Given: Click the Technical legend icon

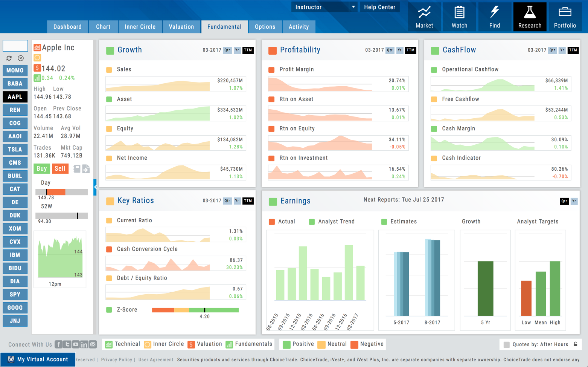Looking at the screenshot, I should 109,344.
